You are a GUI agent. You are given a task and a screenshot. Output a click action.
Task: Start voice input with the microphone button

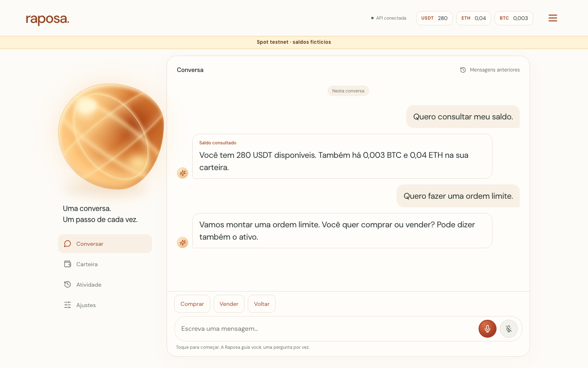(488, 329)
